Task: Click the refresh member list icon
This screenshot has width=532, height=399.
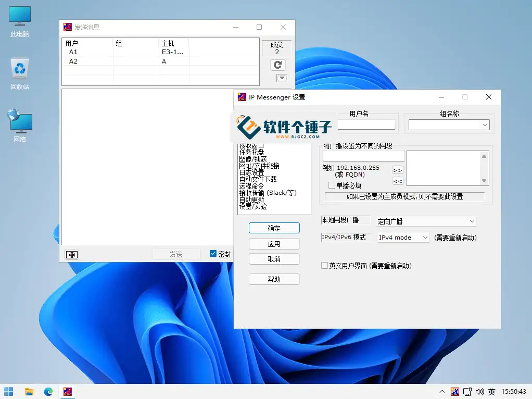Action: point(277,65)
